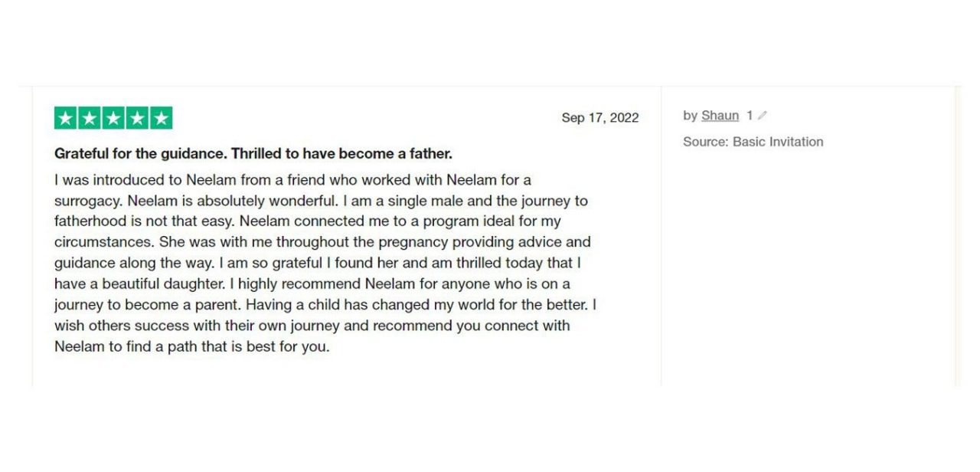Click the first green star in rating
Image resolution: width=980 pixels, height=472 pixels.
pyautogui.click(x=66, y=118)
